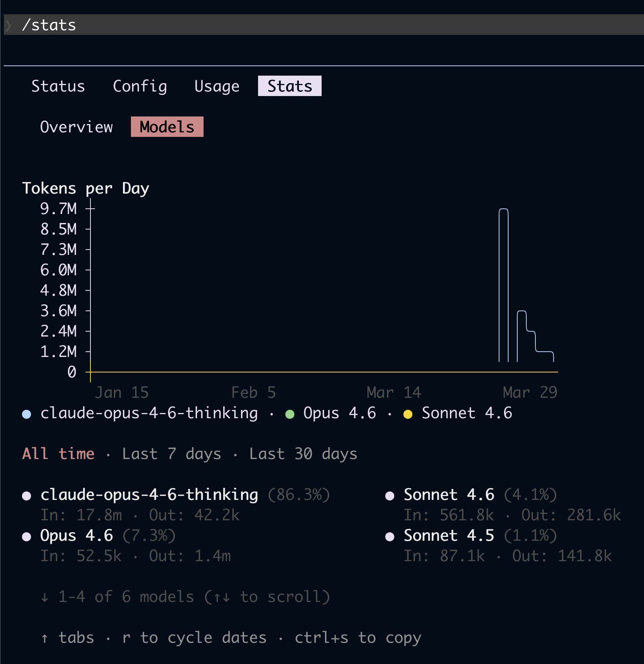The width and height of the screenshot is (644, 664).
Task: Select the Models sub-tab
Action: [167, 127]
